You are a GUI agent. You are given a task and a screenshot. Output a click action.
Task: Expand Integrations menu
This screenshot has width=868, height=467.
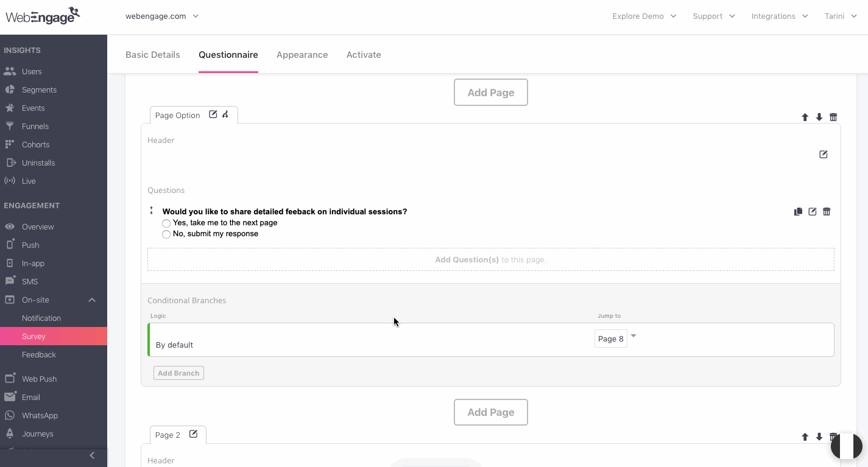pos(780,16)
